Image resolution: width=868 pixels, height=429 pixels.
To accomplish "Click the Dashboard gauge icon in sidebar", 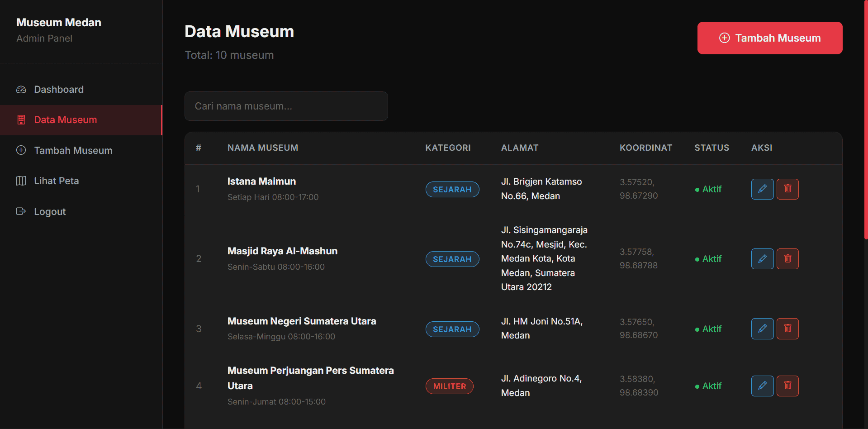I will [x=21, y=90].
